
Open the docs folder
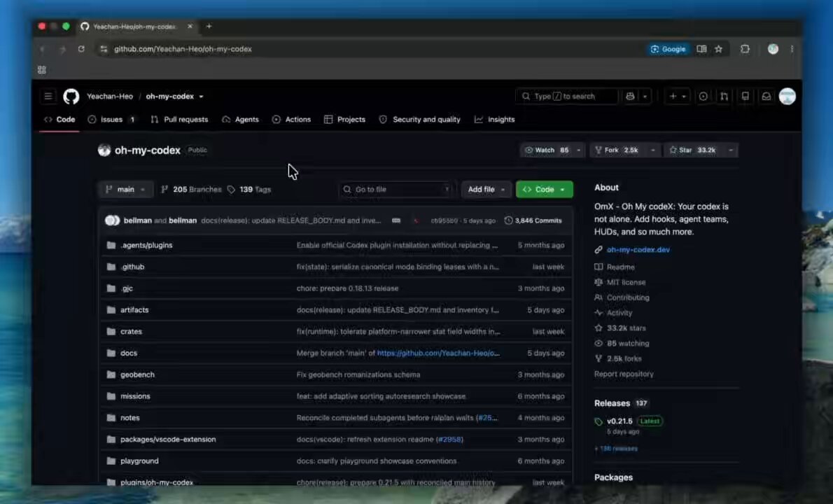point(129,353)
